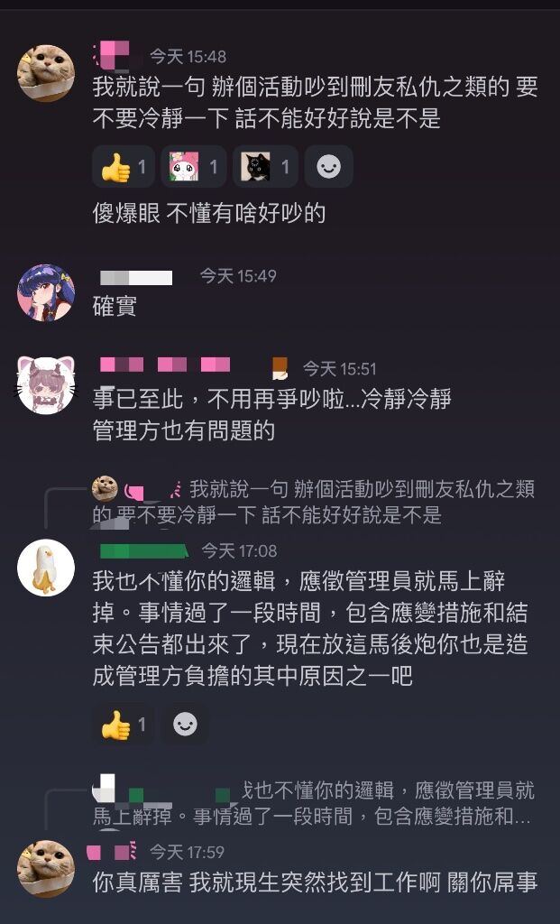Click role badge icon beside 15:51 username
The height and width of the screenshot is (924, 560).
(280, 368)
